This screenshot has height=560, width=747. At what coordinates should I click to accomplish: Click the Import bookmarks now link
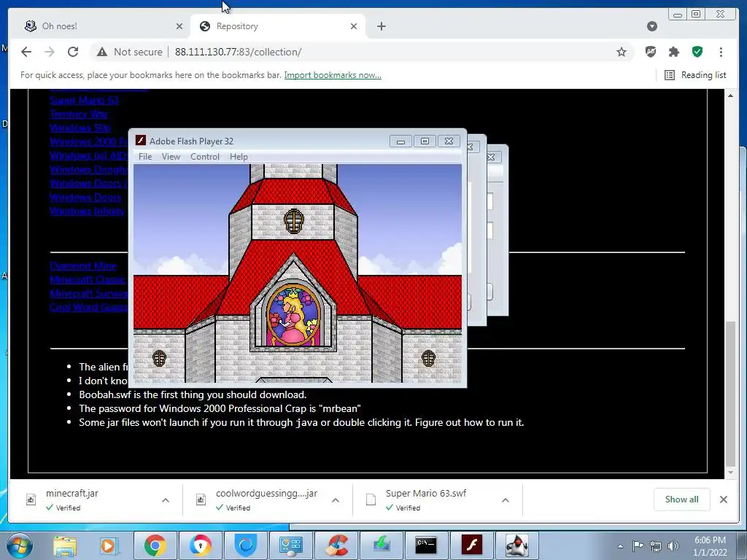pyautogui.click(x=333, y=75)
